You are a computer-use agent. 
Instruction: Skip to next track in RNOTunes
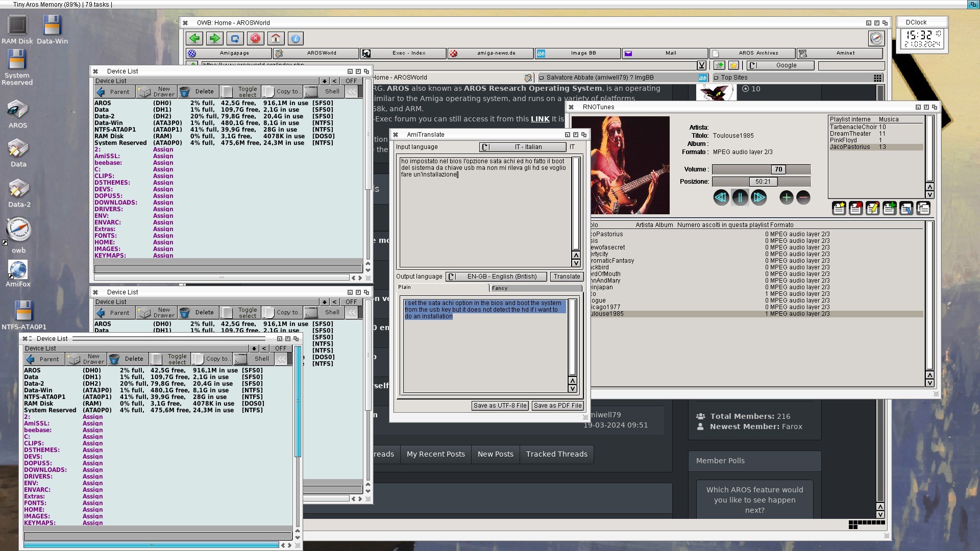click(x=758, y=197)
